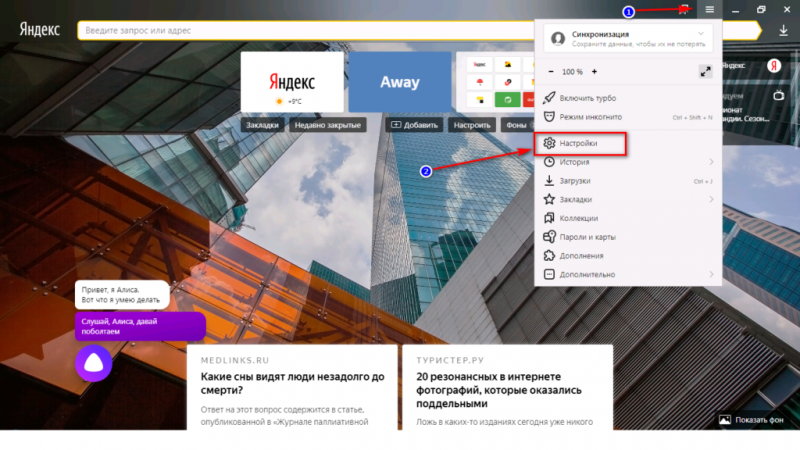
Task: Open the small Яндекс mini tile
Action: click(x=480, y=64)
